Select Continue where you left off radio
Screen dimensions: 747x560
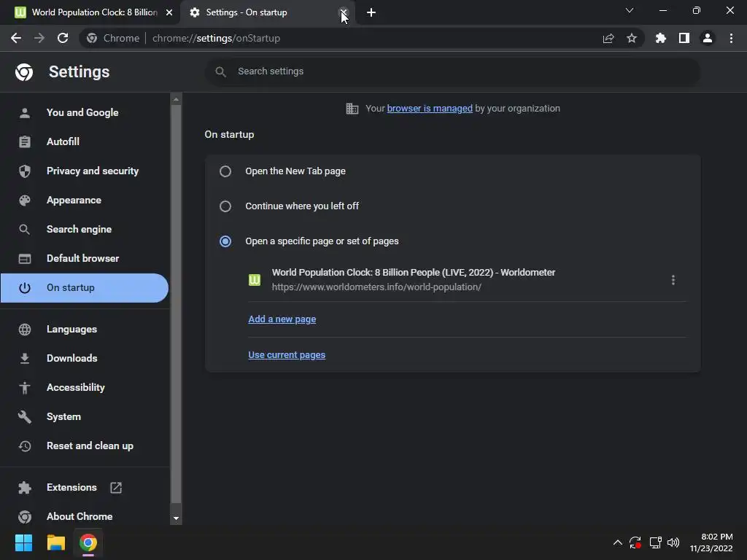coord(225,206)
